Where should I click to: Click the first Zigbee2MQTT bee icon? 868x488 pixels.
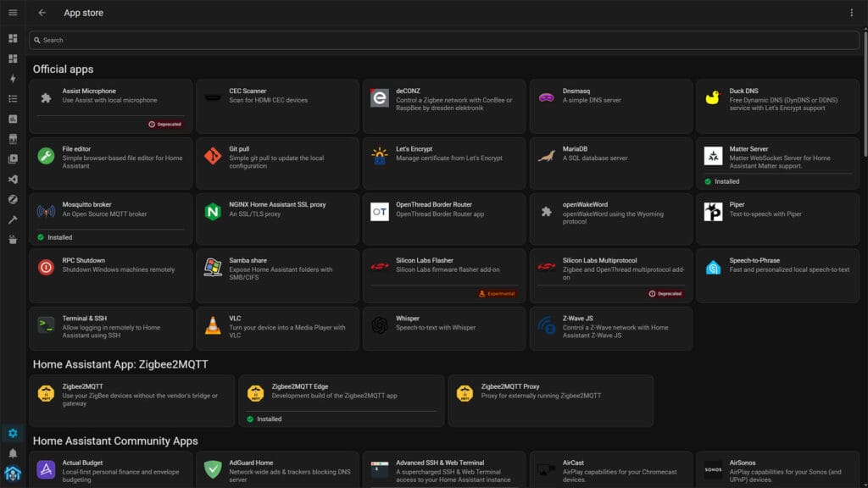46,393
